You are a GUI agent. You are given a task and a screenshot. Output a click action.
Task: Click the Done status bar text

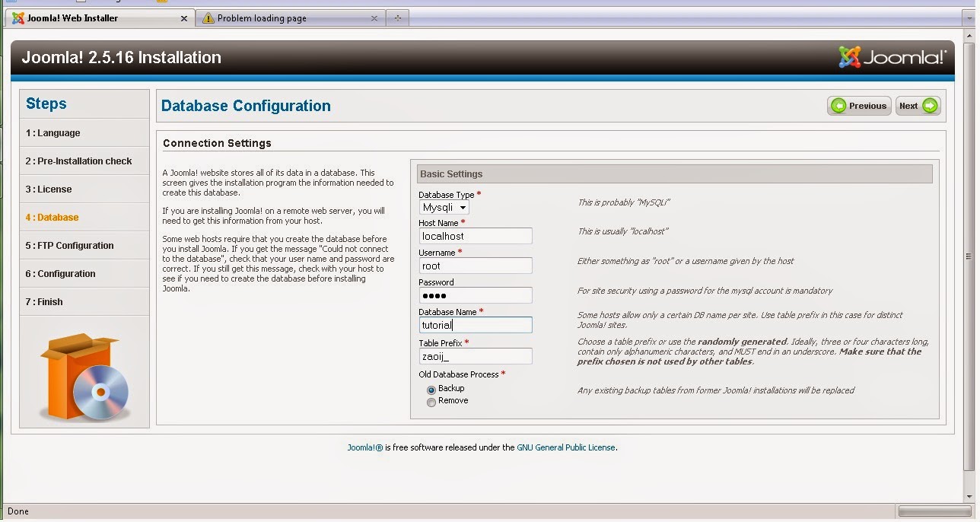coord(17,511)
